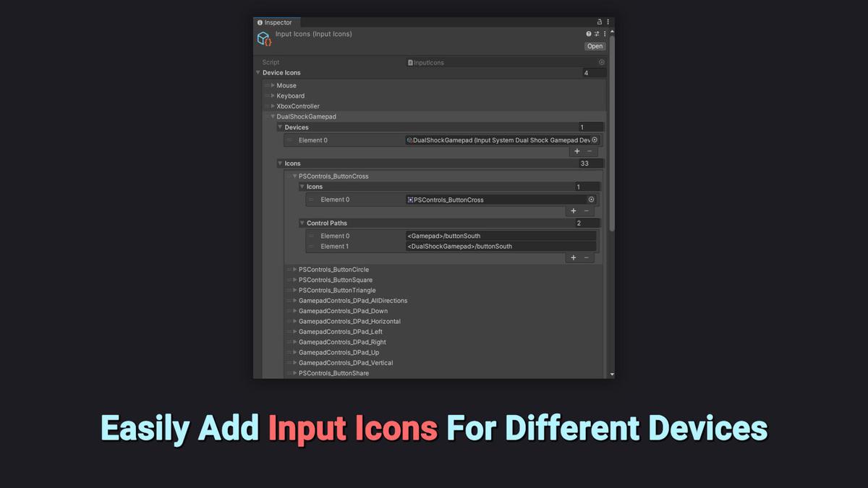Screen dimensions: 868x488
Task: Add a new element to Devices list
Action: pos(576,152)
